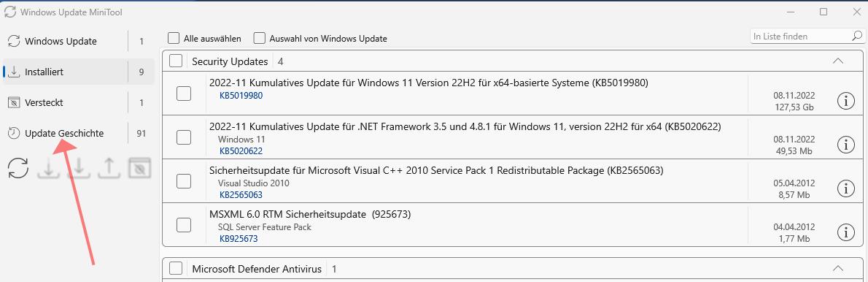Open info for update KB5019980
The width and height of the screenshot is (868, 282).
[x=846, y=100]
